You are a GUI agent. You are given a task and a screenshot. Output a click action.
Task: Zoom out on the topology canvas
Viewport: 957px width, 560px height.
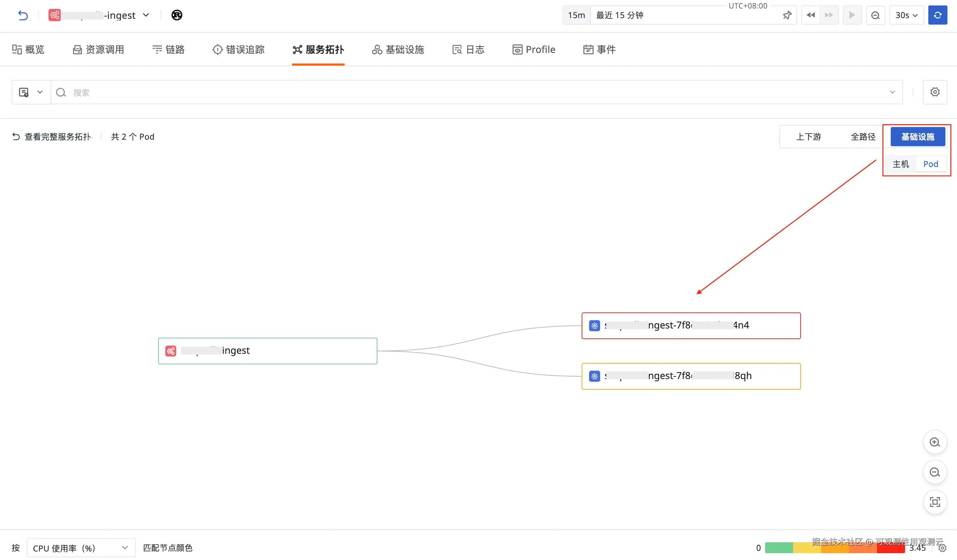[934, 472]
